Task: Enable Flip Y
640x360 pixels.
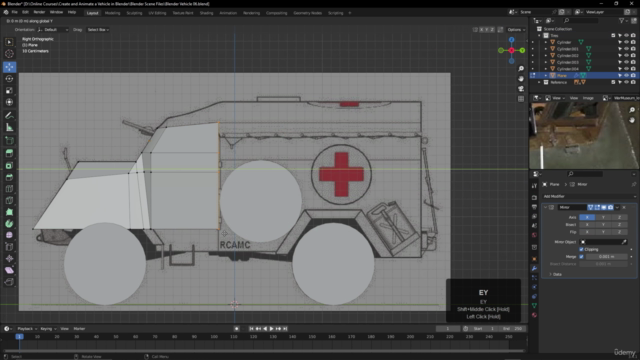Action: (x=603, y=232)
